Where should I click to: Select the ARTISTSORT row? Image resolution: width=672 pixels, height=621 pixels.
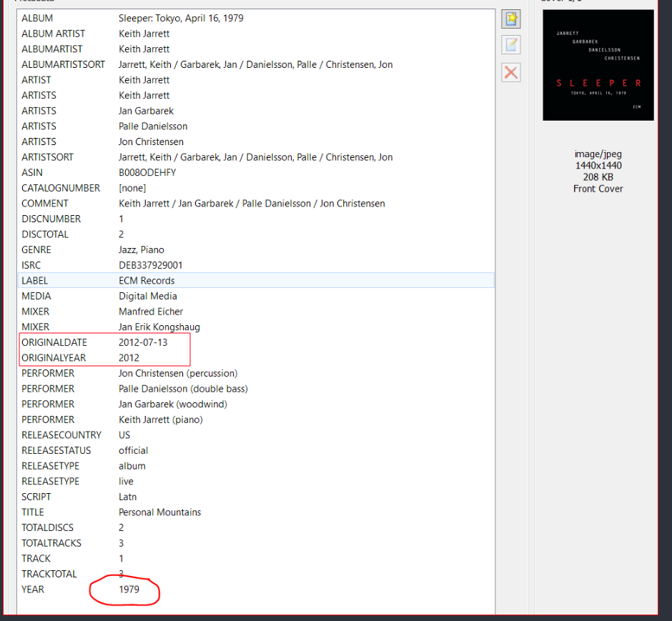click(256, 157)
